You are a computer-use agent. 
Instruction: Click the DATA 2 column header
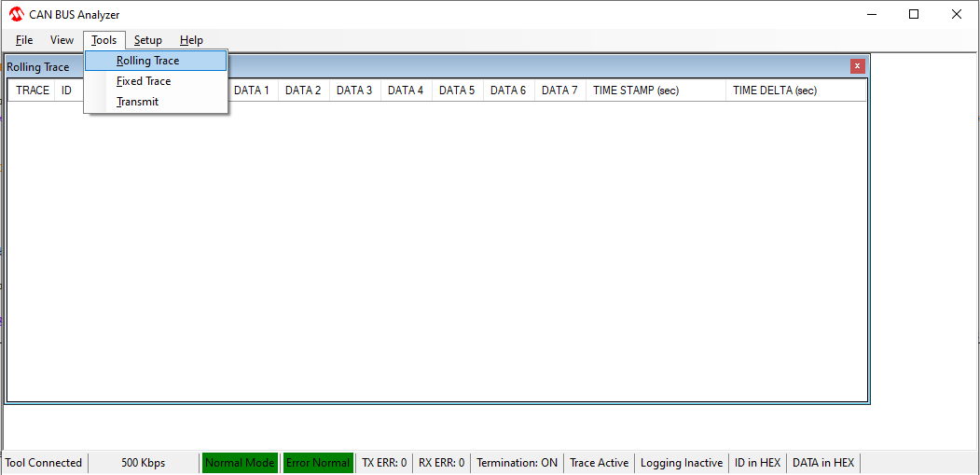pyautogui.click(x=303, y=91)
